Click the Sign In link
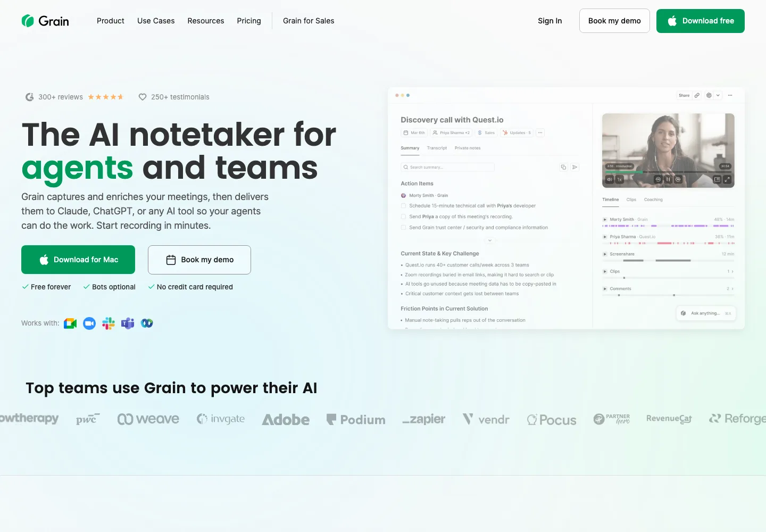The width and height of the screenshot is (766, 532). [550, 21]
